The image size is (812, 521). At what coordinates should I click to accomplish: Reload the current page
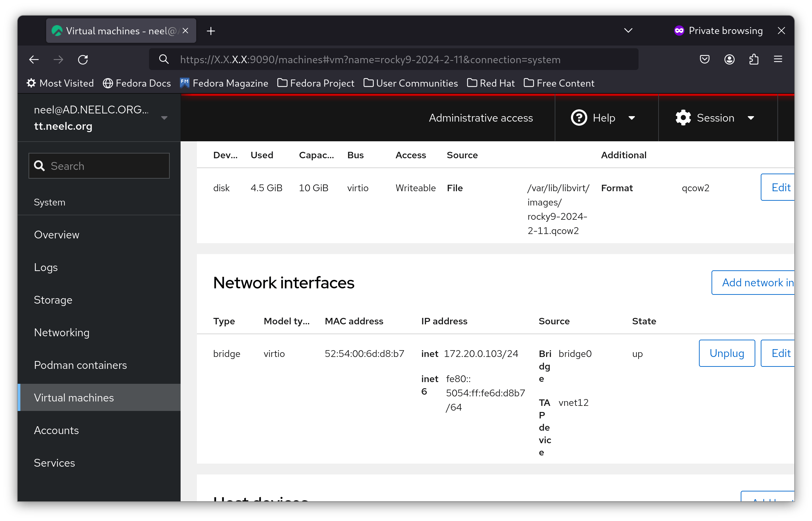(83, 59)
